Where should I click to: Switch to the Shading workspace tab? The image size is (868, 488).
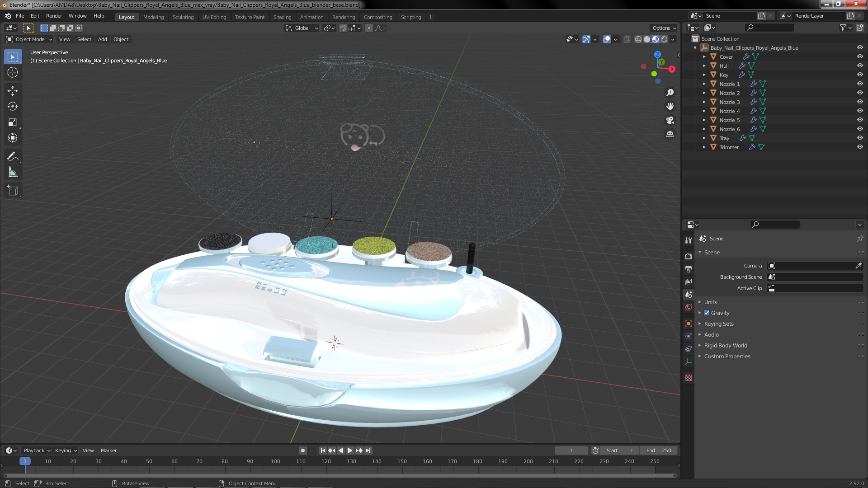[x=282, y=17]
